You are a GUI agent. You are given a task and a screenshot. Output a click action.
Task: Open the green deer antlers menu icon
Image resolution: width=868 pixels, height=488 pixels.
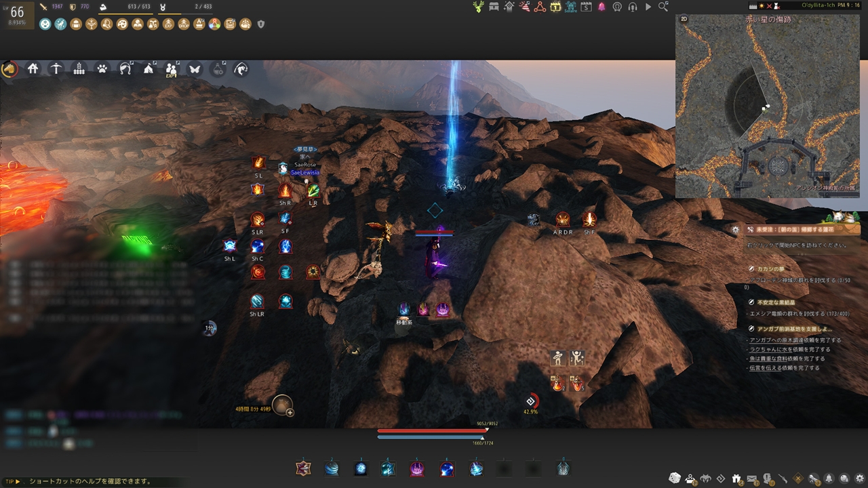tap(479, 7)
